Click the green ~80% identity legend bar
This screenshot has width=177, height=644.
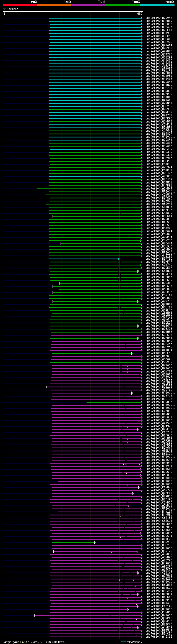123,5
